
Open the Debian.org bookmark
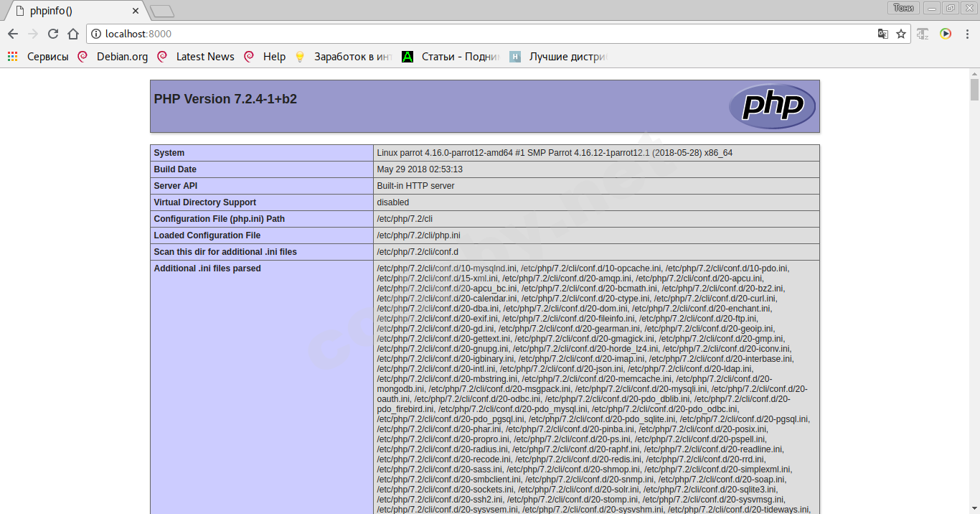(x=113, y=57)
